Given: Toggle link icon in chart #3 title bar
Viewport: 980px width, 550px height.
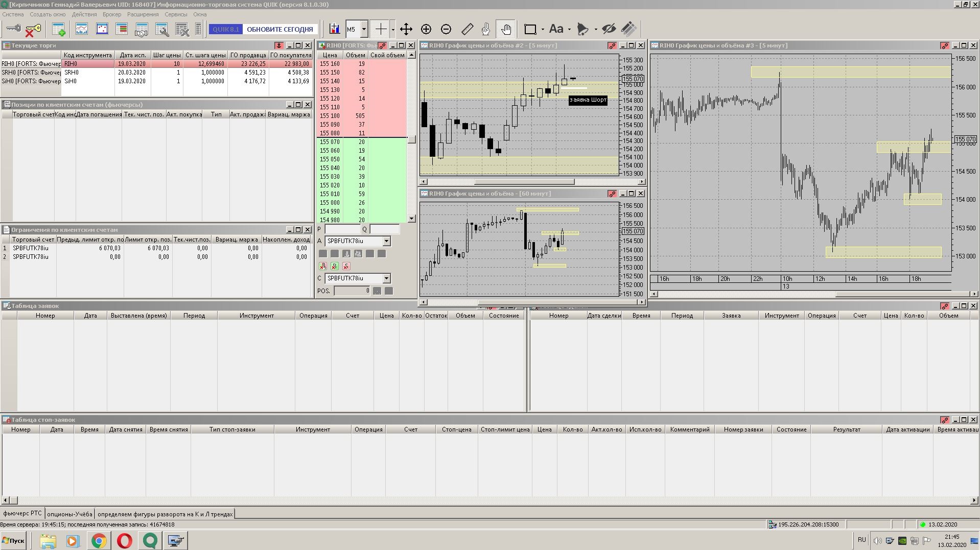Looking at the screenshot, I should point(945,45).
